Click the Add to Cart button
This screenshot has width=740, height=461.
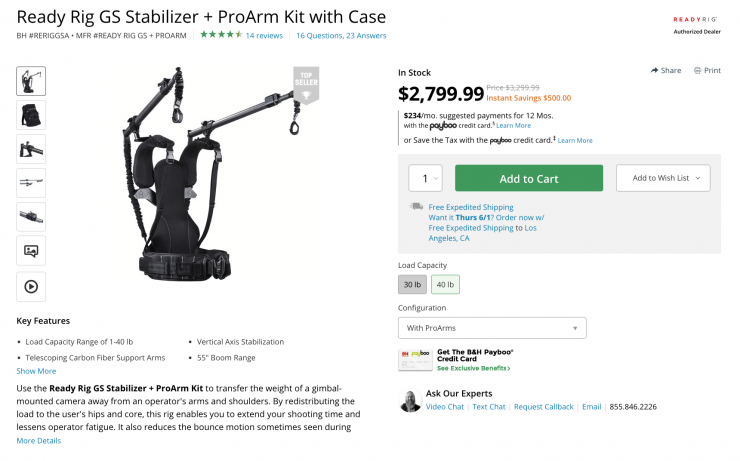(x=529, y=178)
